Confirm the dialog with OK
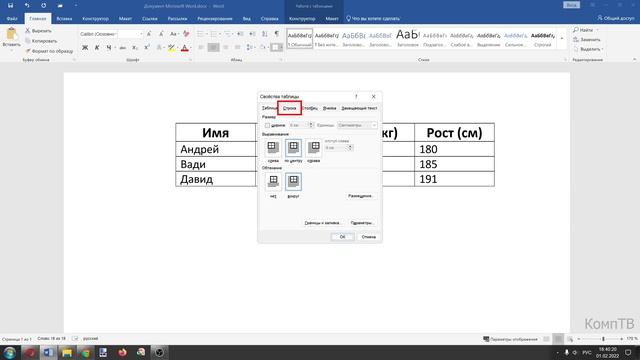Screen dimensions: 640x360 [x=342, y=237]
